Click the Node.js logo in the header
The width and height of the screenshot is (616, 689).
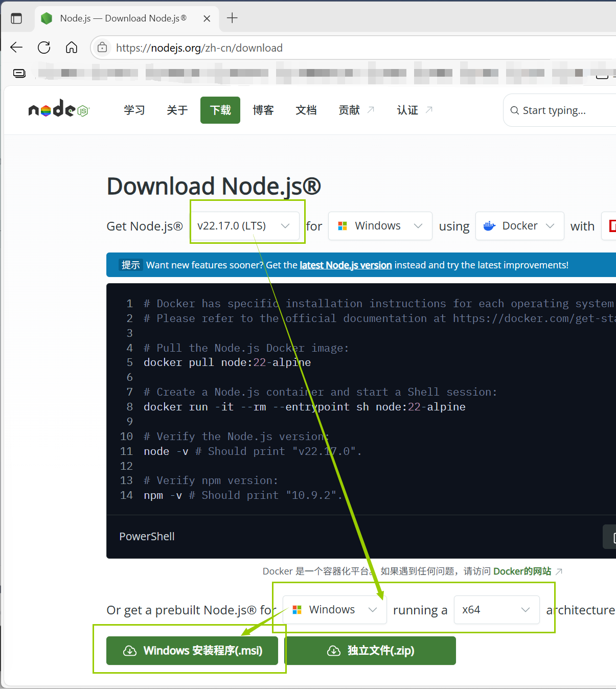tap(59, 108)
